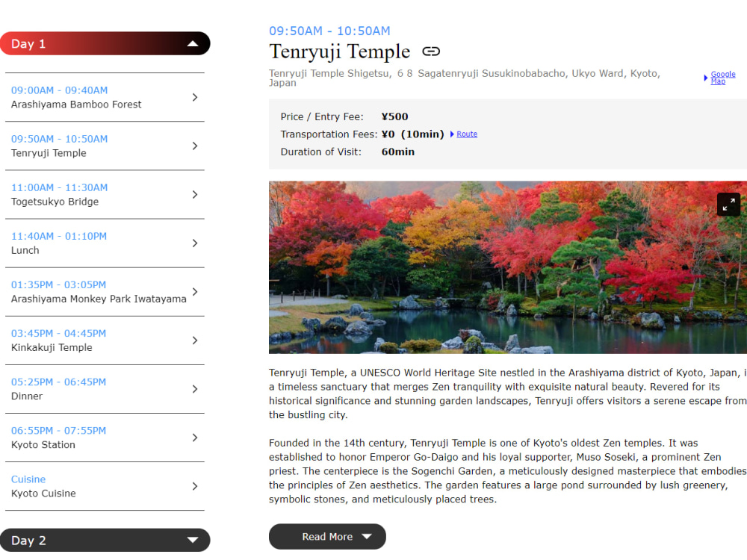The width and height of the screenshot is (747, 560).
Task: Copy link icon beside Tenryuji Temple title
Action: pyautogui.click(x=431, y=52)
